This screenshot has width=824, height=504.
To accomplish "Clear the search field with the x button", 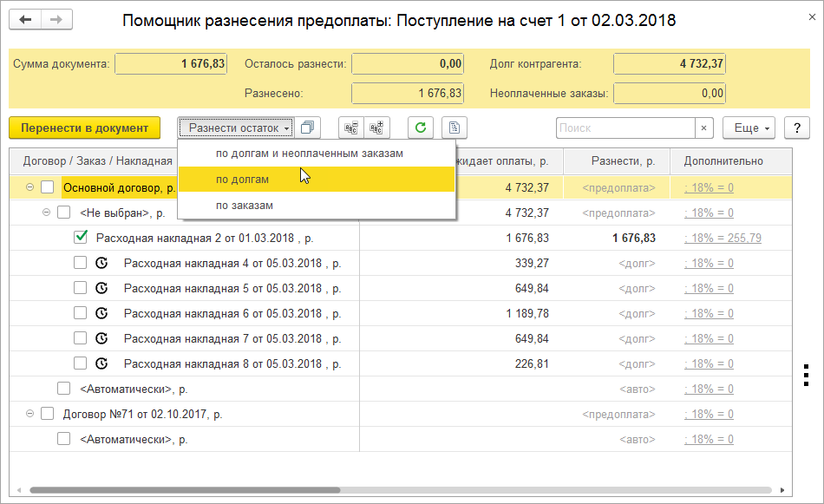I will [703, 128].
